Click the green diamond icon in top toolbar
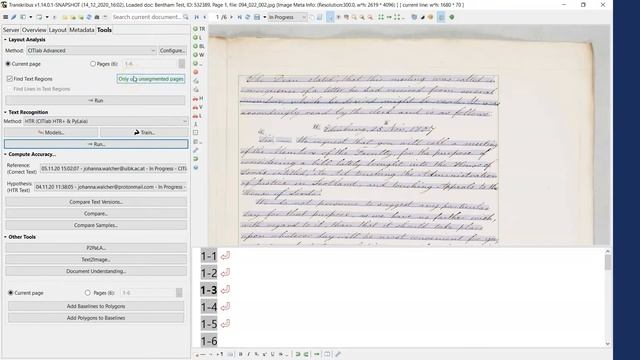This screenshot has height=360, width=640. click(452, 17)
